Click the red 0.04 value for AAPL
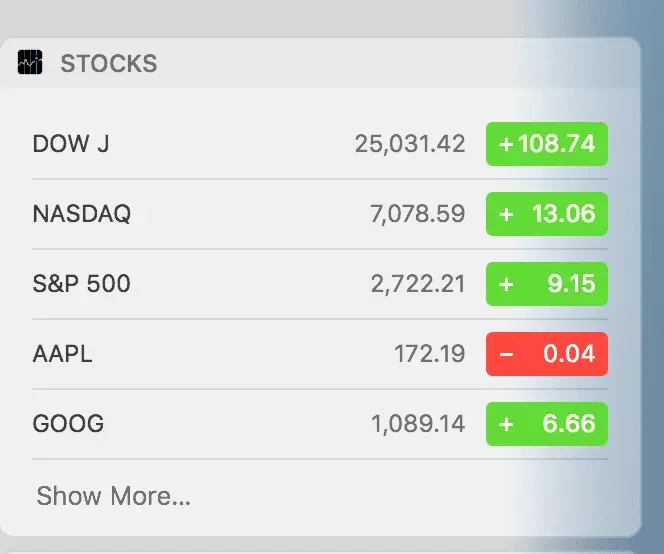Image resolution: width=664 pixels, height=554 pixels. (x=569, y=354)
